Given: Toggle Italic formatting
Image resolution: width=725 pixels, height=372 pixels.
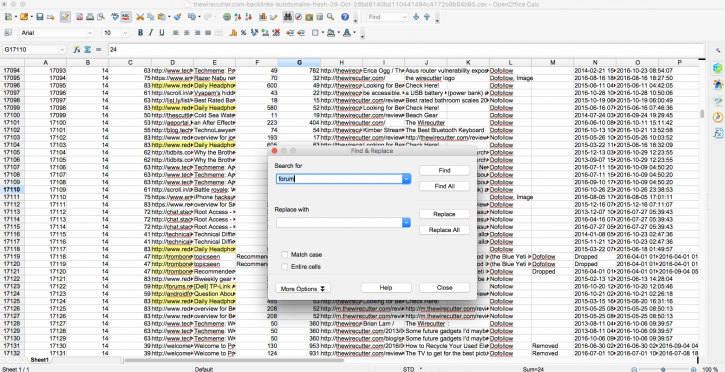Looking at the screenshot, I should tap(151, 33).
